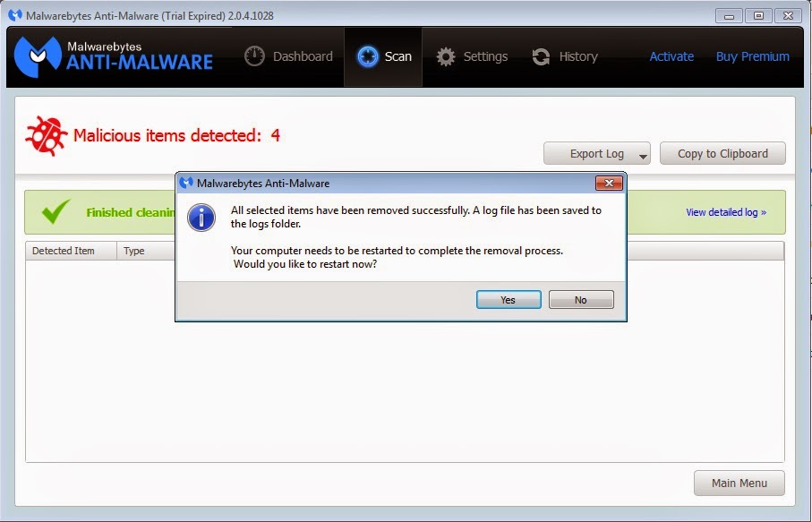Choose No to skip restart

coord(581,300)
